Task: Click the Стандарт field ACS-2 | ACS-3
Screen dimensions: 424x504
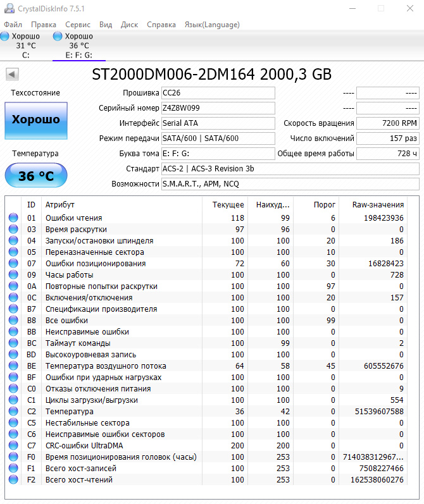Action: click(x=290, y=169)
